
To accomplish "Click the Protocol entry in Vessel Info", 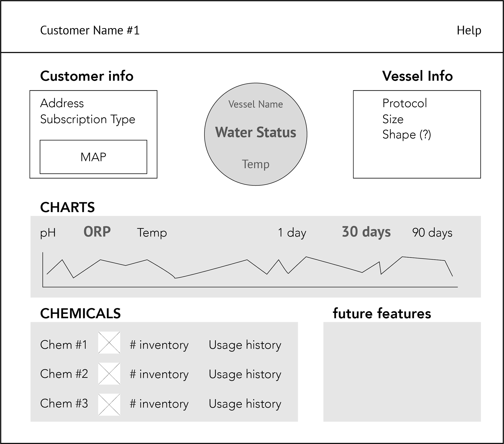I will (405, 103).
